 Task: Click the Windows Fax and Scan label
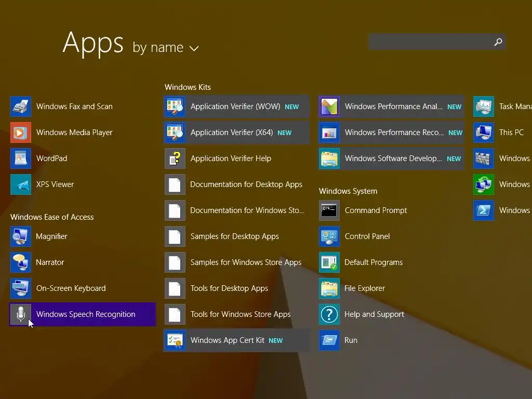point(74,107)
